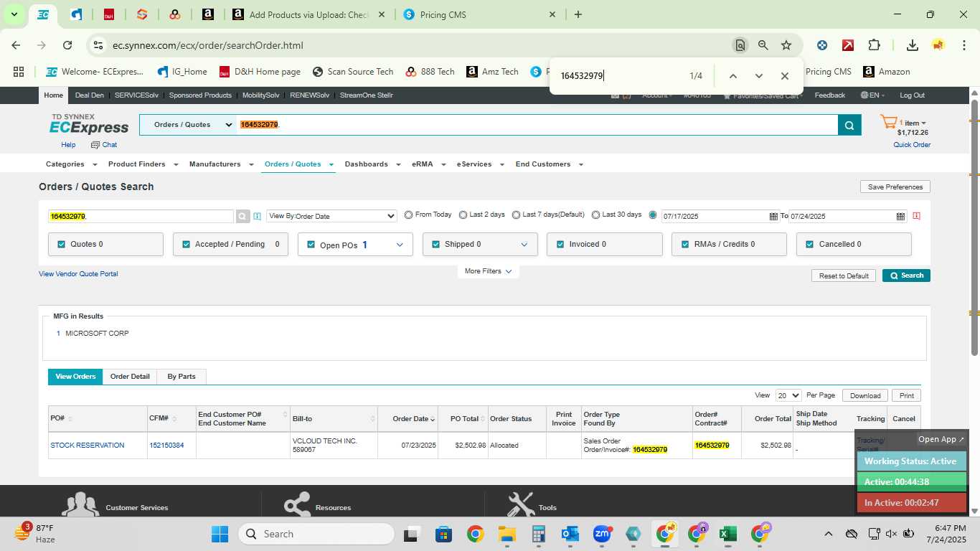Viewport: 980px width, 551px height.
Task: Click Reset to Default button
Action: pos(844,275)
